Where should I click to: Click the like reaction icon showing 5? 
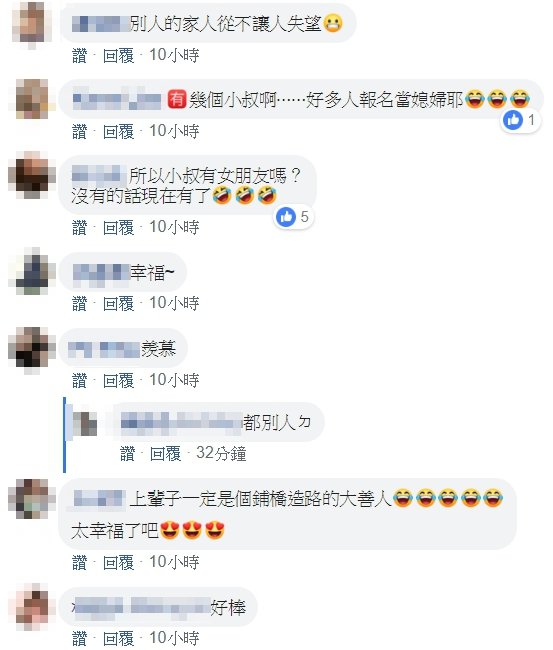coord(286,217)
